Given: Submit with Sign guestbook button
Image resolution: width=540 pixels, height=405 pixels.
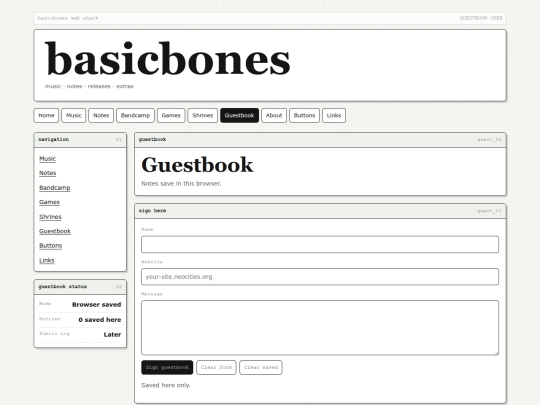Looking at the screenshot, I should pos(167,367).
